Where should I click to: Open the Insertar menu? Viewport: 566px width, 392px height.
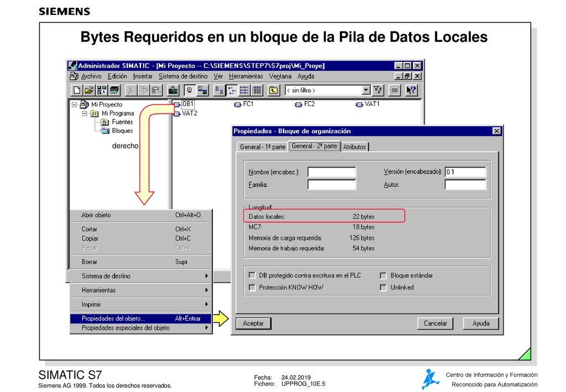point(143,76)
